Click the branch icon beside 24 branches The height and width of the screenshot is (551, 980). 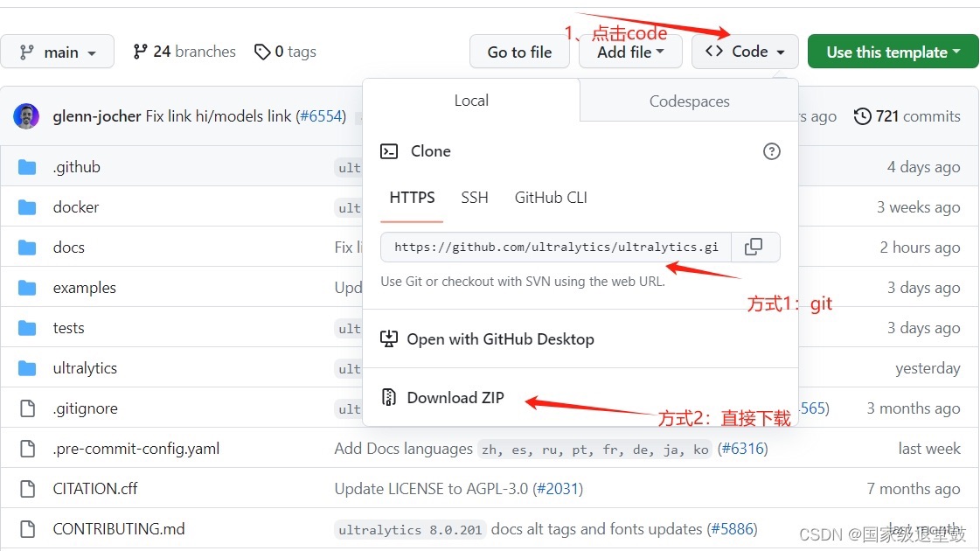(140, 52)
